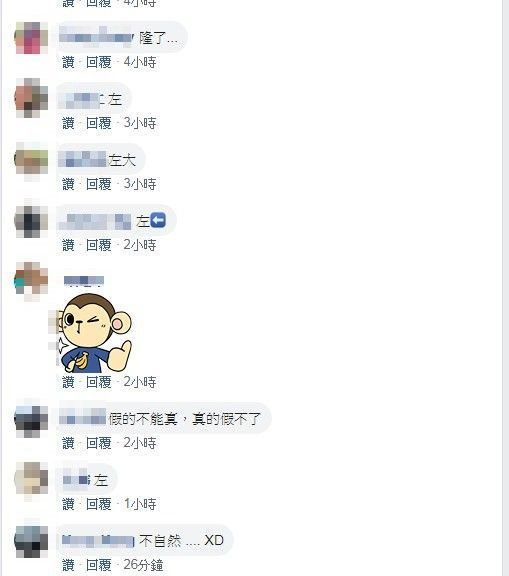Open commenter name before 不自然 XD
Image resolution: width=509 pixels, height=576 pixels.
tap(98, 541)
